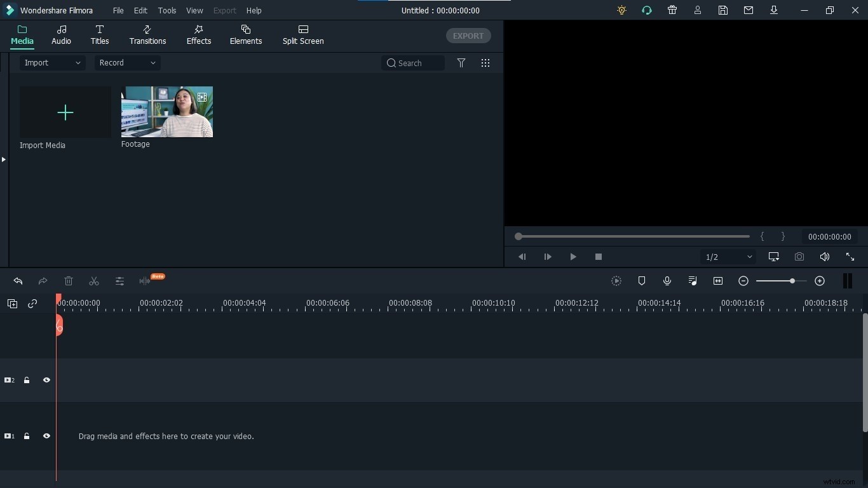Click the EXPORT button
The height and width of the screenshot is (488, 868).
(468, 36)
